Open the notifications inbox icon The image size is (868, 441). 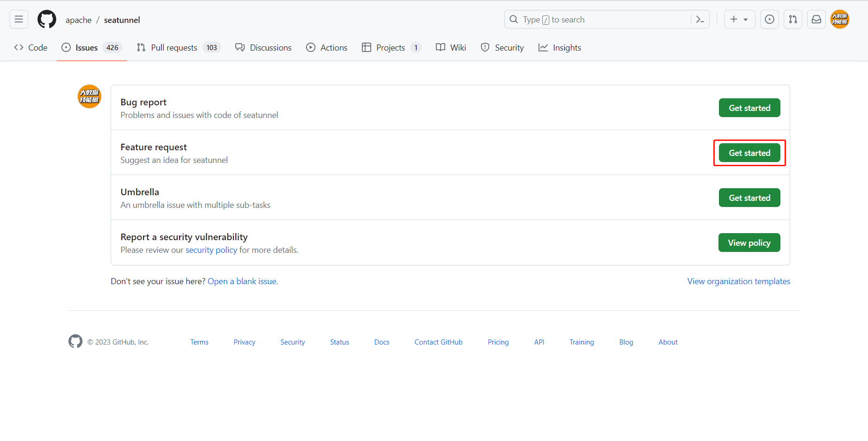coord(816,19)
